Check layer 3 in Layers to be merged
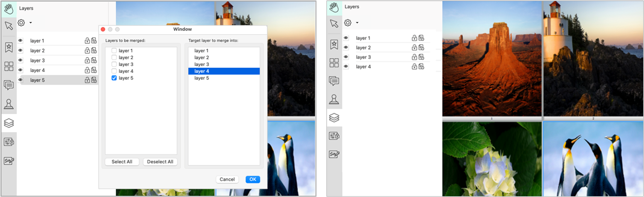 tap(114, 64)
